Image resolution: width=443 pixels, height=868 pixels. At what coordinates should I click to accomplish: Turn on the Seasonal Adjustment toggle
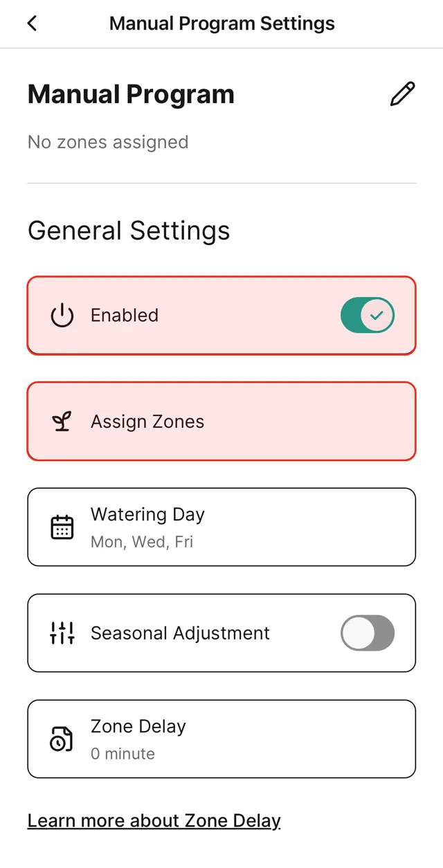367,633
